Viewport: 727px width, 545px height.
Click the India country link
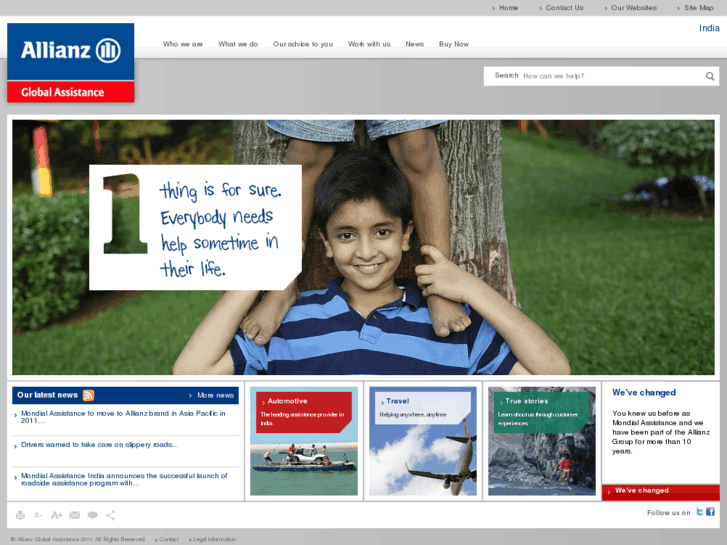tap(709, 28)
